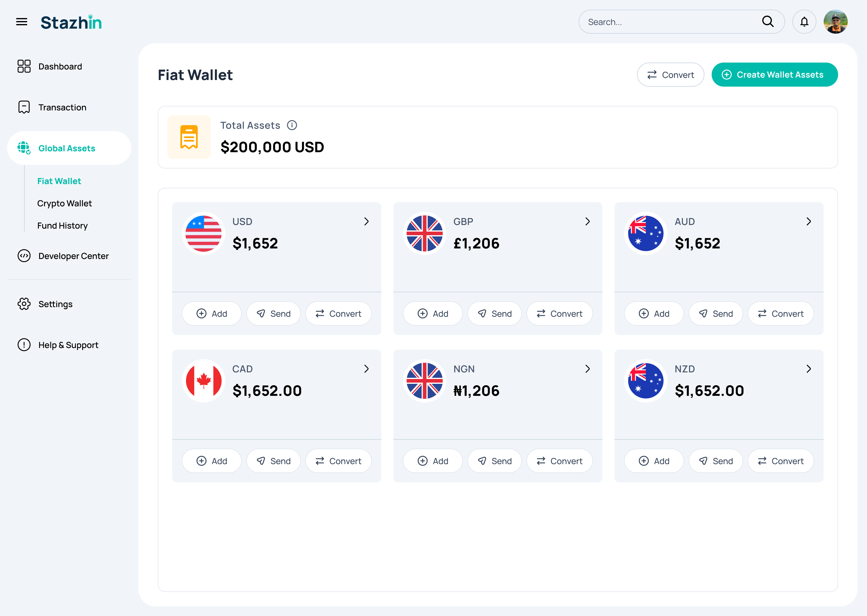This screenshot has width=867, height=616.
Task: Click the search magnifier icon
Action: coord(768,22)
